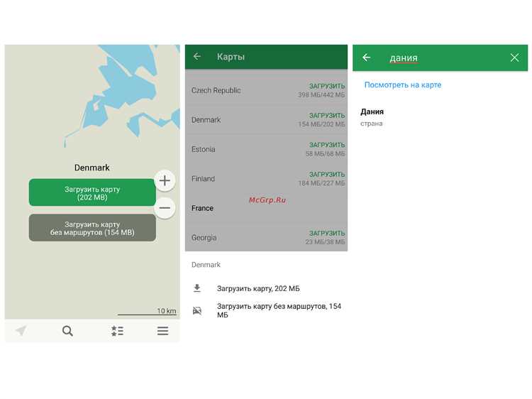Tap ЗАГРУЗИТЬ for Czech Republic

tap(327, 86)
